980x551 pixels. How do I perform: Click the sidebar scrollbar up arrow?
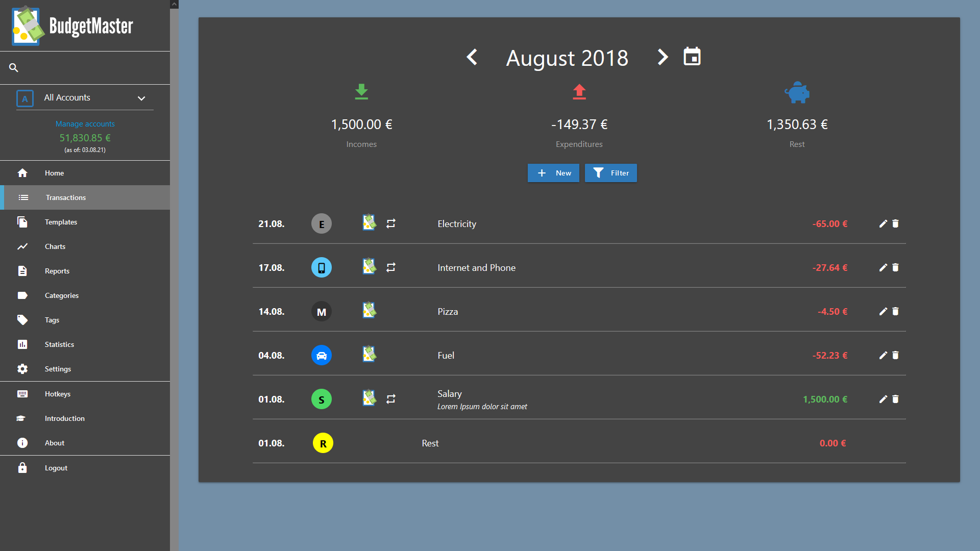174,4
